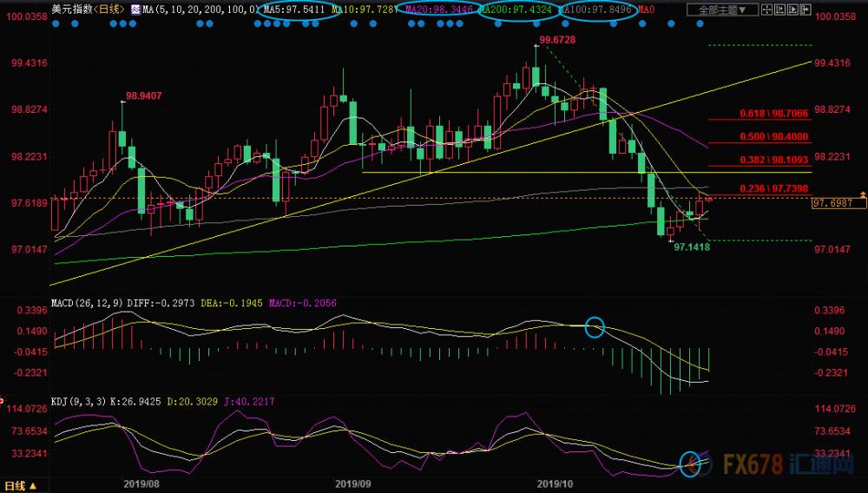Click the MA indicator chart icon
Screen dimensions: 868x493
(x=135, y=10)
